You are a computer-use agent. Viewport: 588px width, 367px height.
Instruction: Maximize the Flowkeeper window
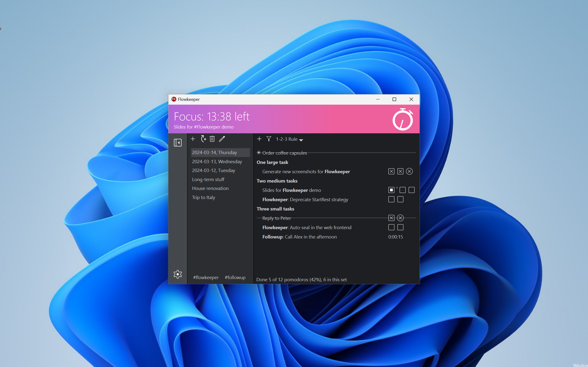pos(394,99)
